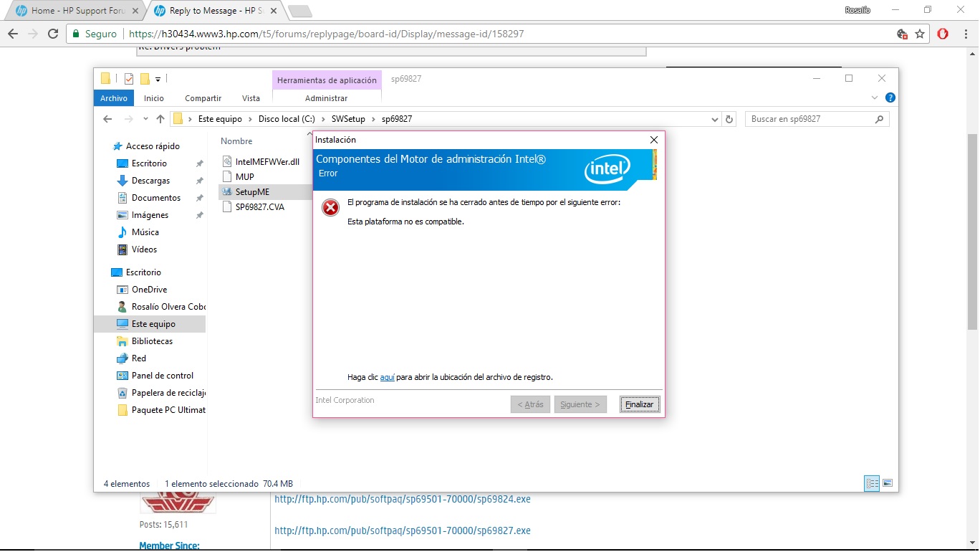Navigate back in the Explorer window

click(x=107, y=119)
